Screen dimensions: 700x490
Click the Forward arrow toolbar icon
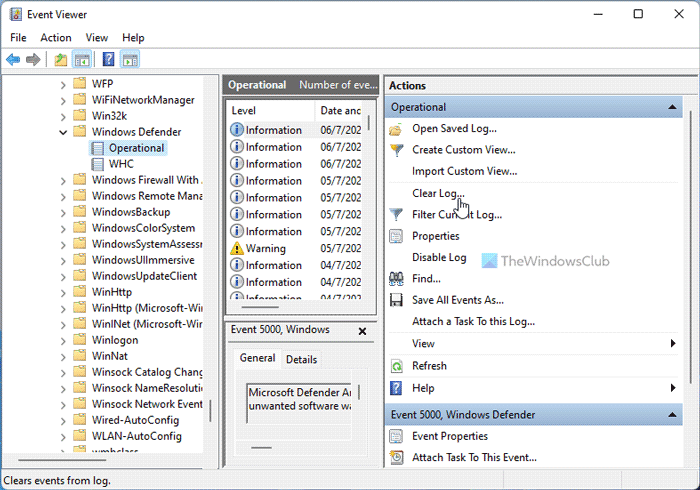(33, 59)
